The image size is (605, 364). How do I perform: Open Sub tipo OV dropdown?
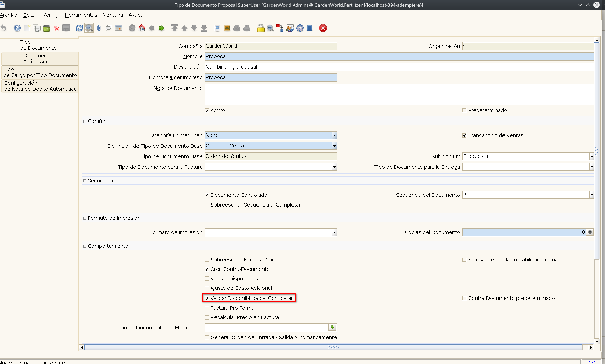(x=591, y=156)
